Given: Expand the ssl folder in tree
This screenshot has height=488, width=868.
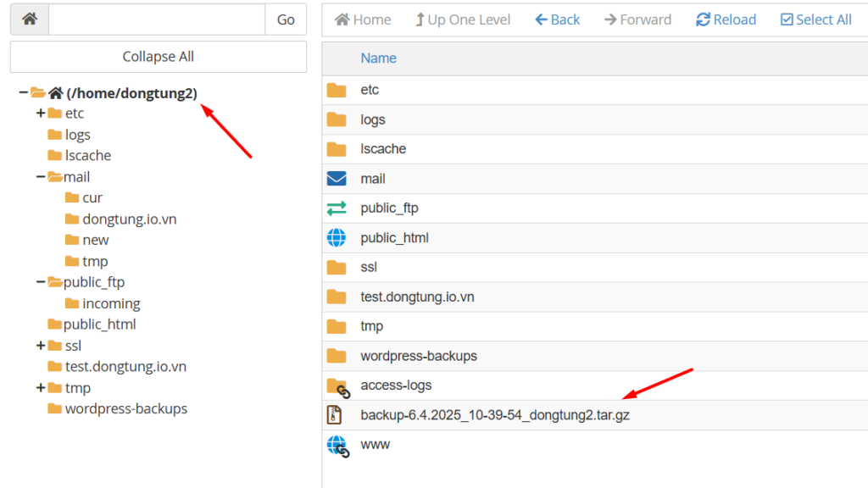Looking at the screenshot, I should point(41,346).
